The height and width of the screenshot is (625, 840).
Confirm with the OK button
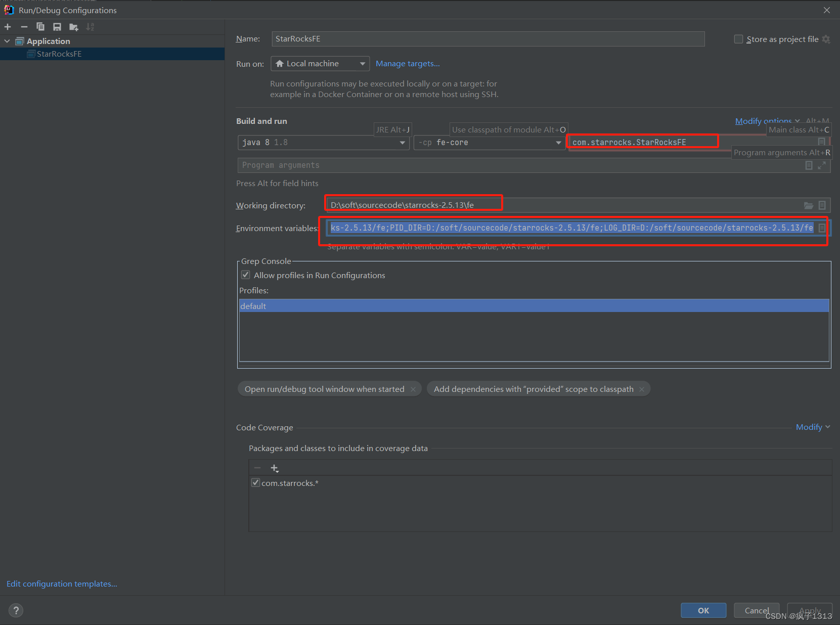point(703,610)
